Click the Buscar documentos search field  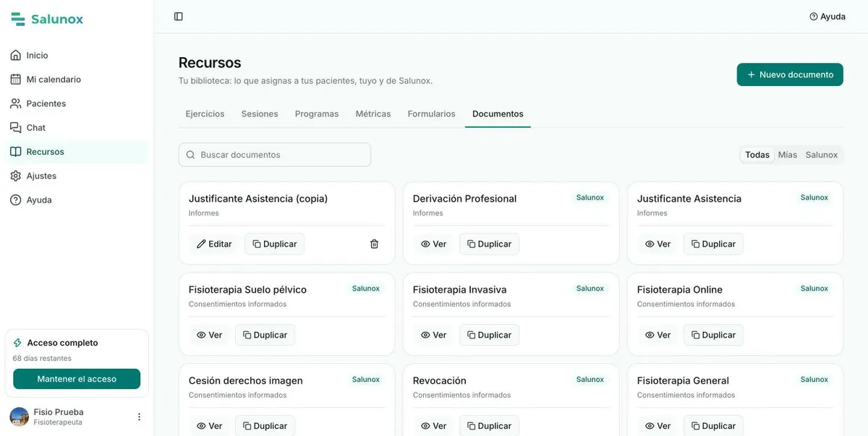[275, 155]
